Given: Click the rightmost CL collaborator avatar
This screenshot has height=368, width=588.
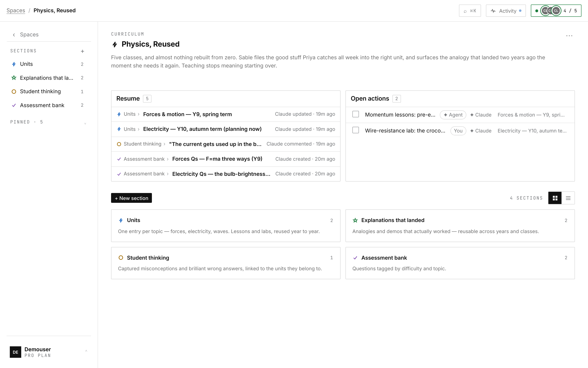Looking at the screenshot, I should click(556, 11).
